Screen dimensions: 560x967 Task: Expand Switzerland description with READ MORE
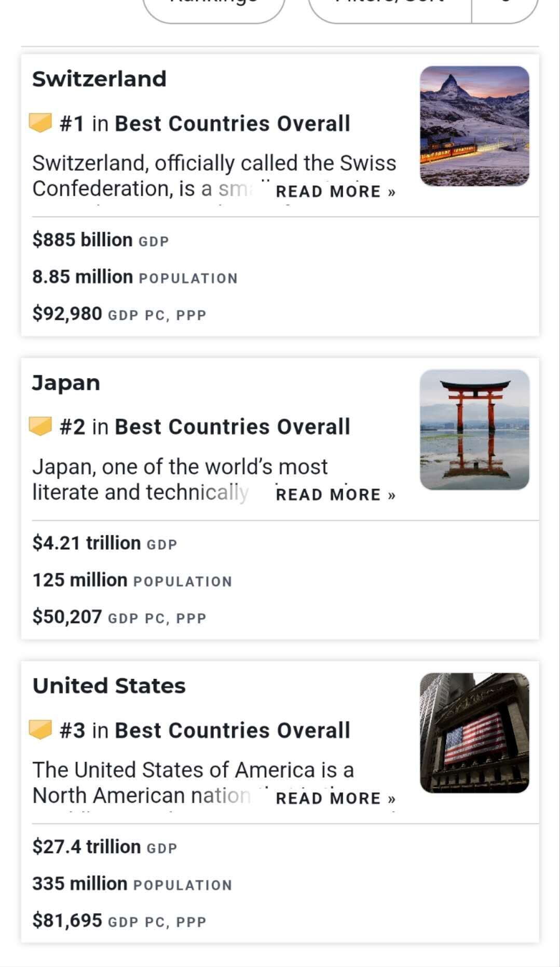coord(335,192)
